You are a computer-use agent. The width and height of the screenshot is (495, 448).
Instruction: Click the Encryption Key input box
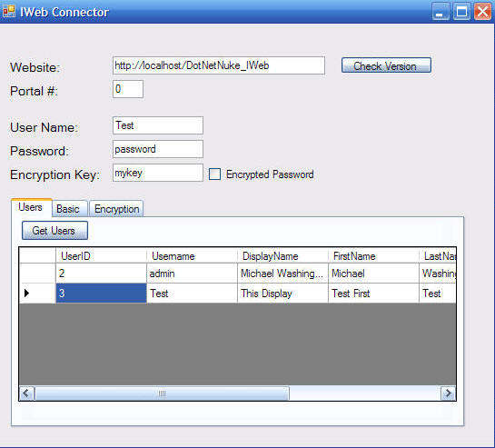pos(158,173)
